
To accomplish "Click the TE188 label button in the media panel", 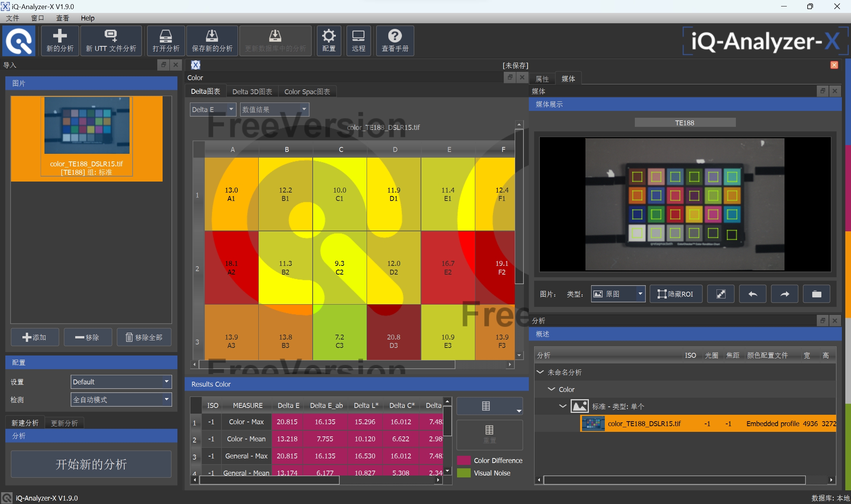I will (685, 123).
